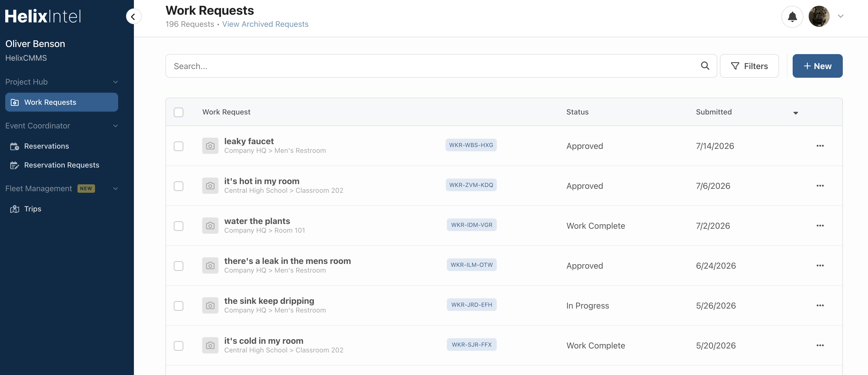
Task: Click the NEW badge beside Fleet Management
Action: click(x=86, y=189)
